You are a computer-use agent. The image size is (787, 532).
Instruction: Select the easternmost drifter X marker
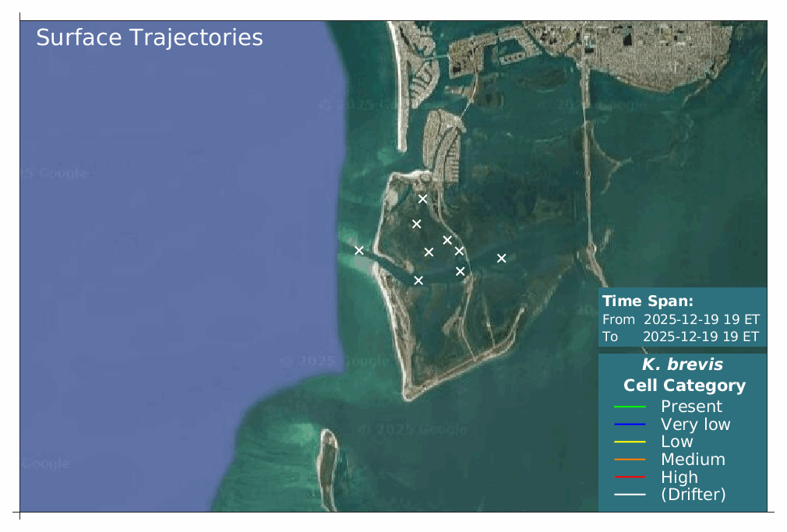pyautogui.click(x=501, y=258)
